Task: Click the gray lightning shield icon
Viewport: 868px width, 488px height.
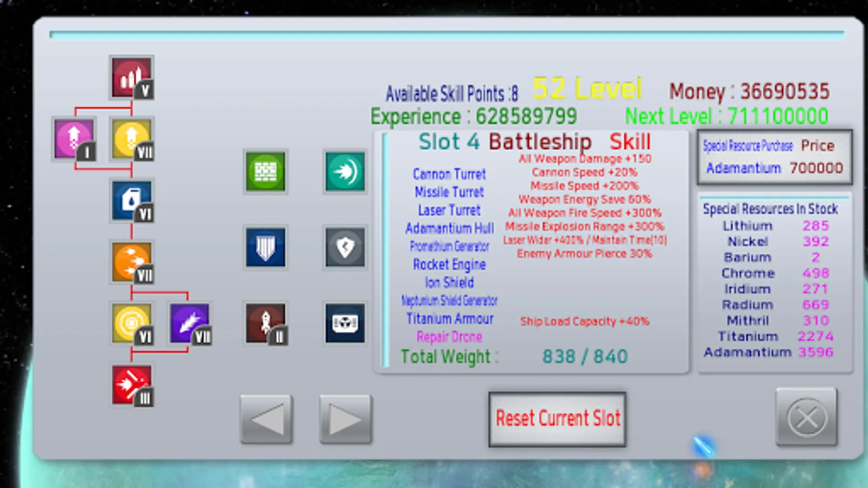Action: 344,248
